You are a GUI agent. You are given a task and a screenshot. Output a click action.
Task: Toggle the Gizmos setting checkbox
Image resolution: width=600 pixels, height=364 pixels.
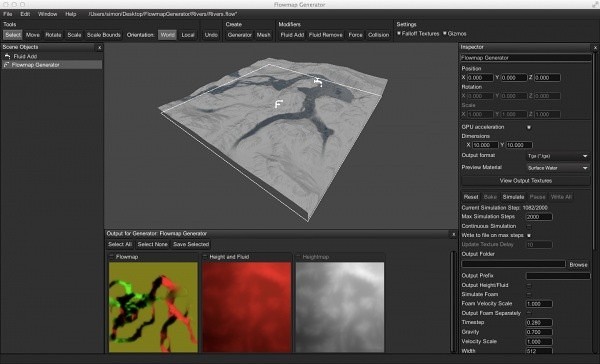point(445,33)
